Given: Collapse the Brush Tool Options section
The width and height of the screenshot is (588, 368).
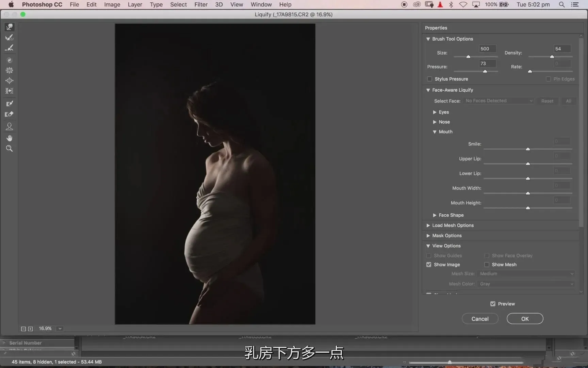Looking at the screenshot, I should click(428, 39).
